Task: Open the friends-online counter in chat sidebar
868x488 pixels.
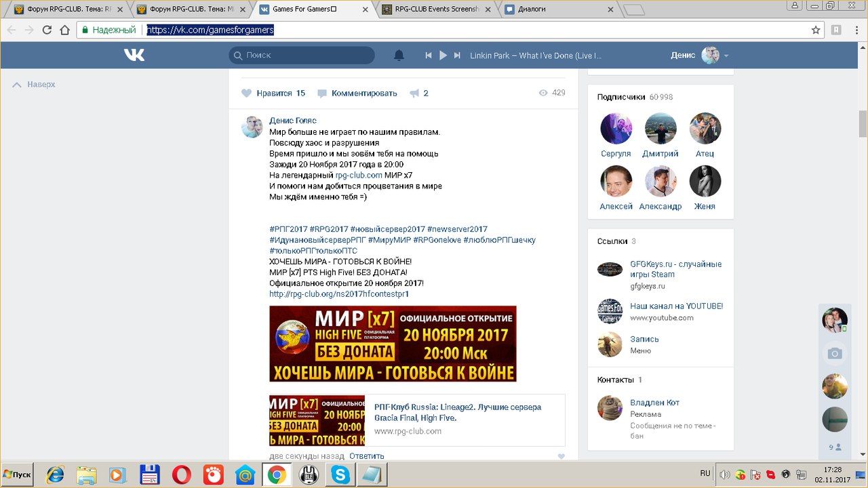Action: pyautogui.click(x=835, y=447)
